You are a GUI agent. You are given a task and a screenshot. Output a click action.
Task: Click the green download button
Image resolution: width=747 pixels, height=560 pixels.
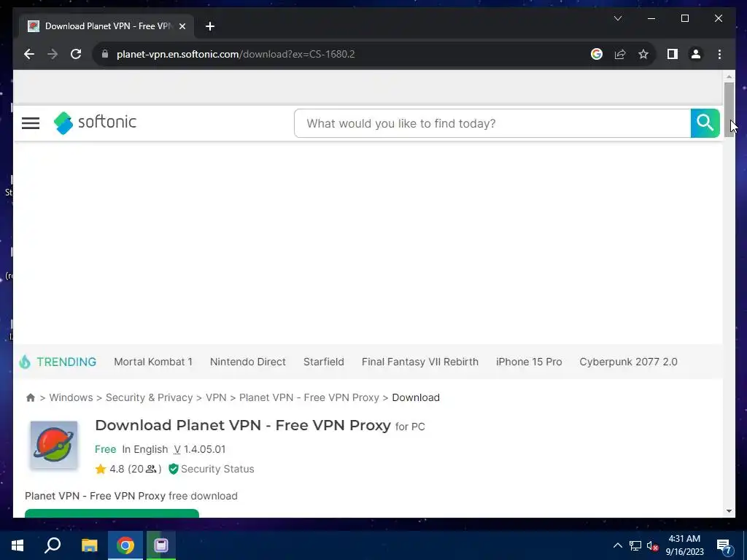(x=112, y=513)
